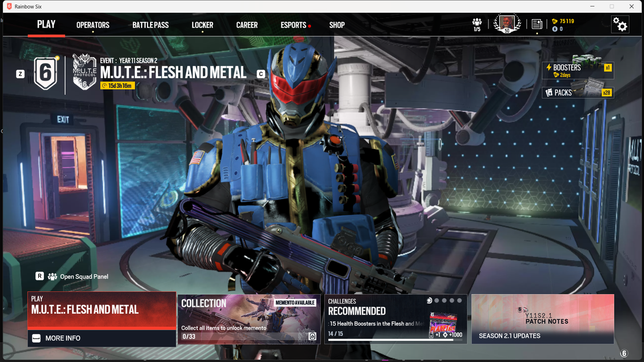Open the CAREER tab
Viewport: 644px width, 362px height.
pos(247,25)
